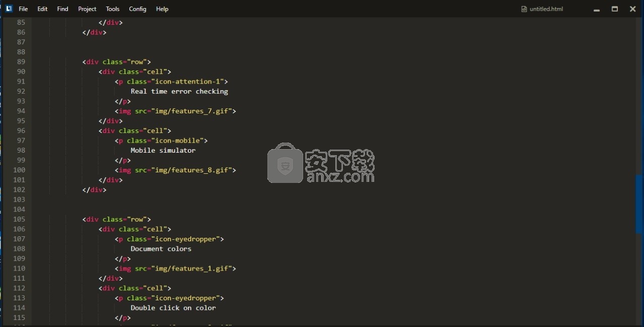Image resolution: width=644 pixels, height=327 pixels.
Task: Open the Tools menu
Action: (113, 9)
